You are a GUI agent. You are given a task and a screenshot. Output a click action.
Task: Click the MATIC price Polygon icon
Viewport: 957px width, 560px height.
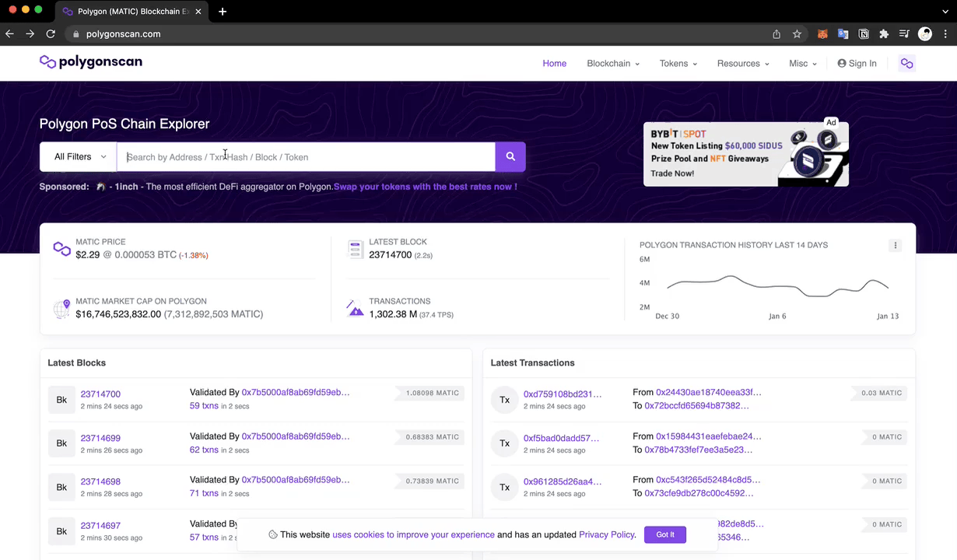coord(61,249)
